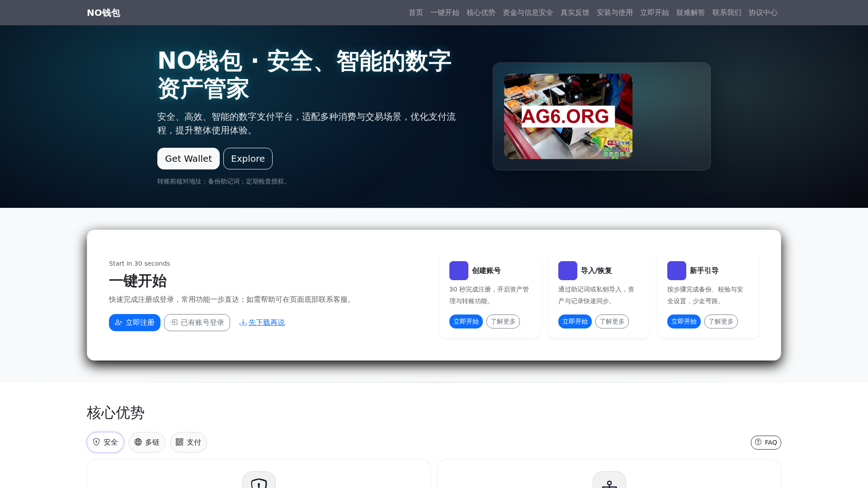868x488 pixels.
Task: Click the purple icon beside 新手引导
Action: [x=677, y=271]
